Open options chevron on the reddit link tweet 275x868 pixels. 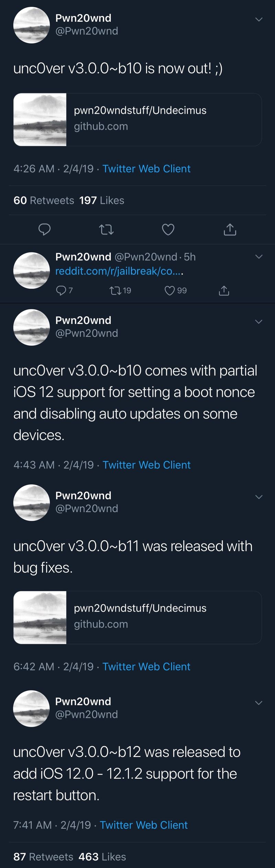click(x=259, y=256)
